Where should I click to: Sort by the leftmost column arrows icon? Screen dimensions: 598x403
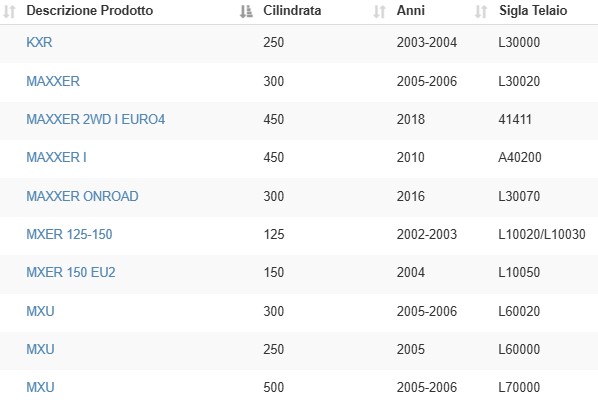click(9, 11)
